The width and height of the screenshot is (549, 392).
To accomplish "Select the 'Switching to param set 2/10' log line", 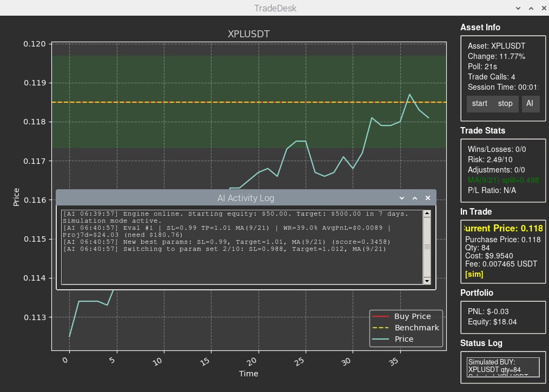I will [x=224, y=249].
